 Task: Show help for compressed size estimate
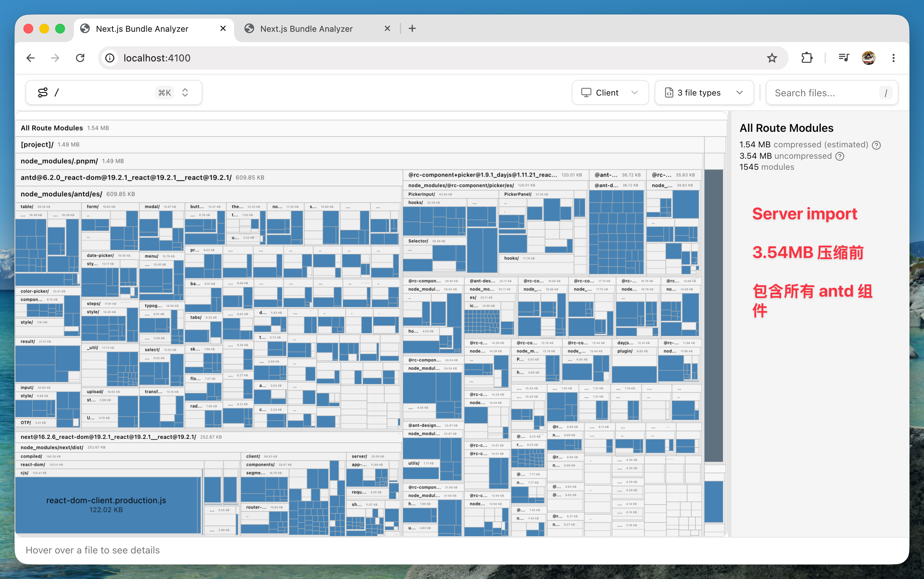tap(876, 145)
